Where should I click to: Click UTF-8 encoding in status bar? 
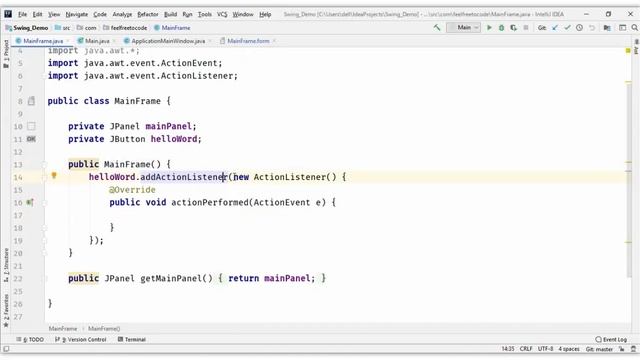tap(545, 349)
